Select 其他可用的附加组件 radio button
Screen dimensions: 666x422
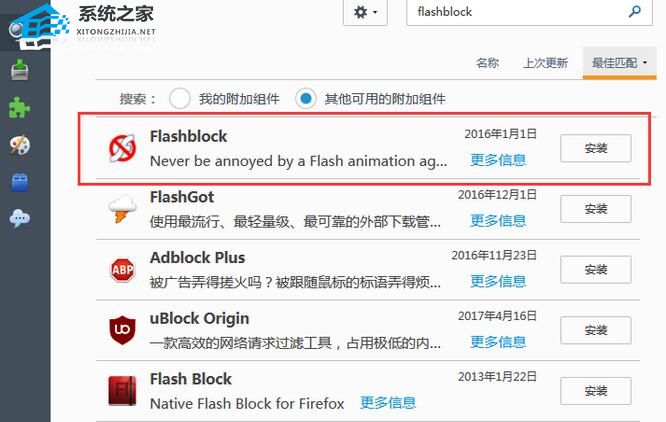coord(305,98)
